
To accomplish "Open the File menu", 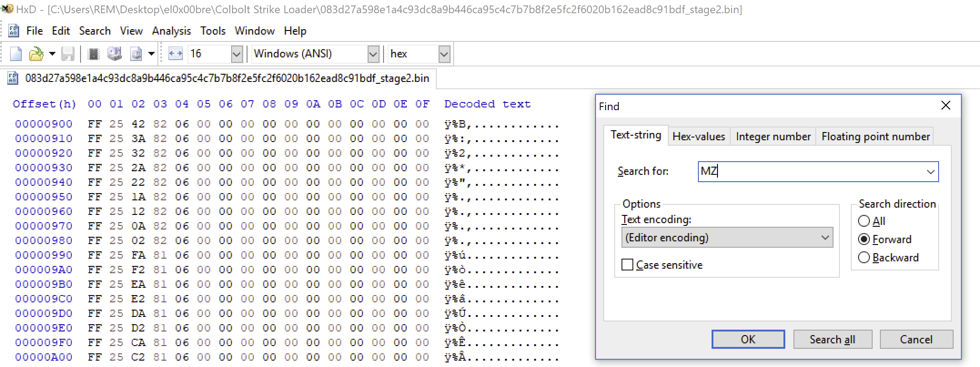I will [x=35, y=31].
